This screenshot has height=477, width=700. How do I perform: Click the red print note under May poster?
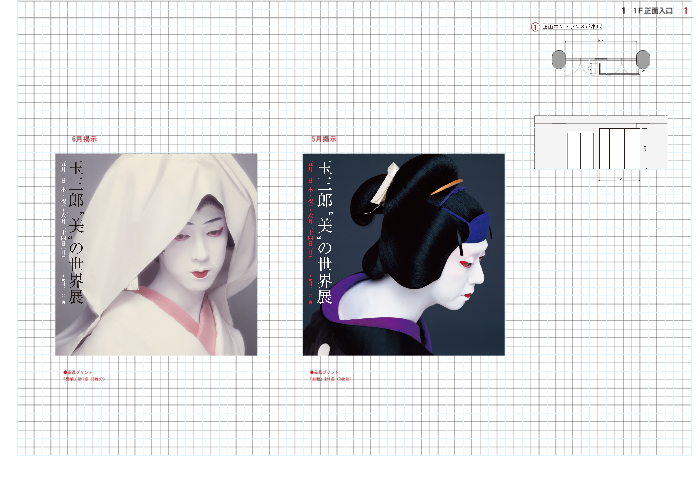(331, 376)
